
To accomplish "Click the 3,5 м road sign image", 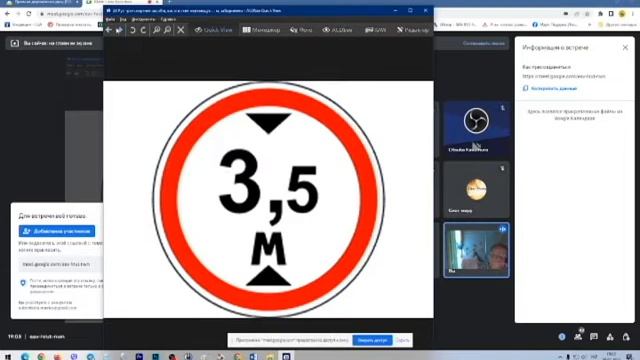I will pos(268,199).
